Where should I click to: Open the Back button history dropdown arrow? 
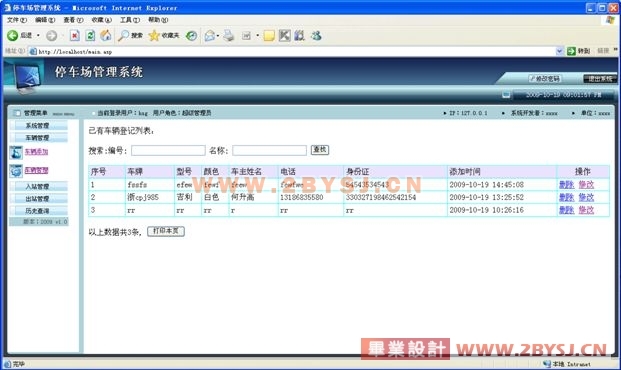coord(38,36)
